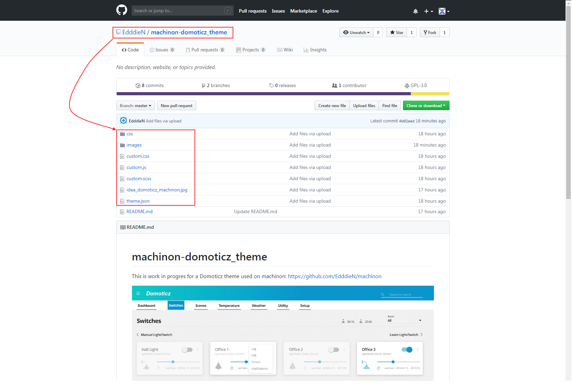
Task: Open the EdddieN owner link
Action: (x=134, y=32)
